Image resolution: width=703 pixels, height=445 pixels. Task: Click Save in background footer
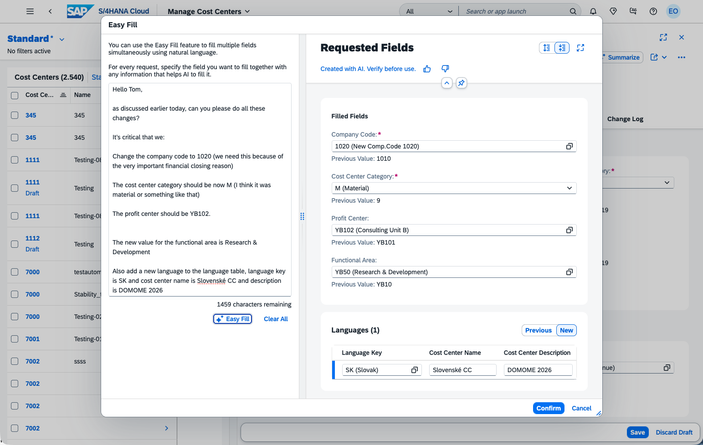[637, 432]
